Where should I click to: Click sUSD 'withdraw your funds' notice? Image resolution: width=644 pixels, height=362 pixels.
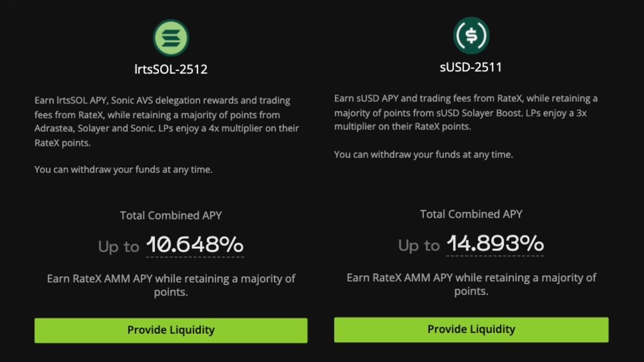(423, 154)
